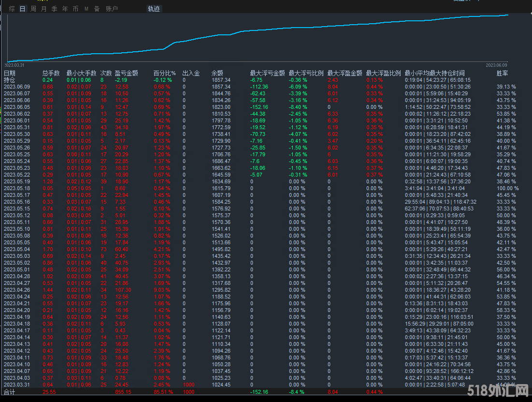Select the 日 daily tab
Viewport: 532px width, 402px height.
22,9
